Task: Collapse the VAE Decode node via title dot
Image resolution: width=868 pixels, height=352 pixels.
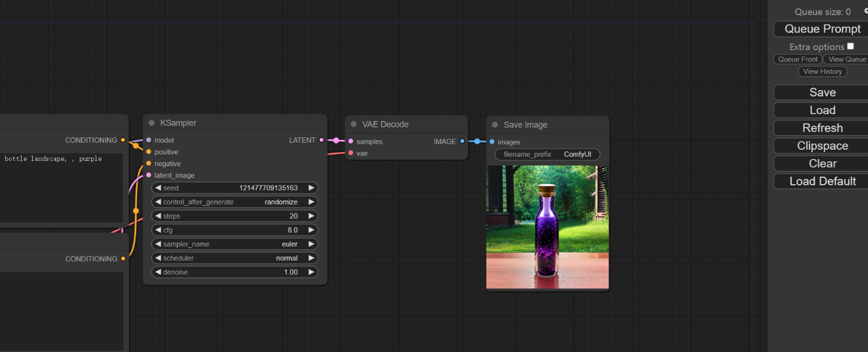Action: click(354, 125)
